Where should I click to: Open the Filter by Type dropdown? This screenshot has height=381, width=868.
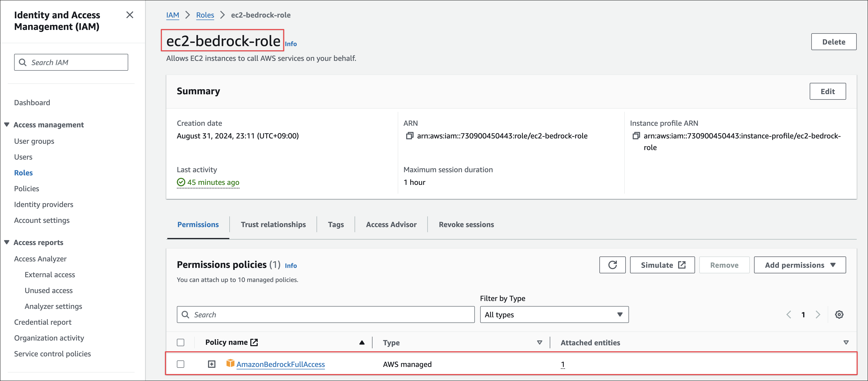[x=554, y=314]
